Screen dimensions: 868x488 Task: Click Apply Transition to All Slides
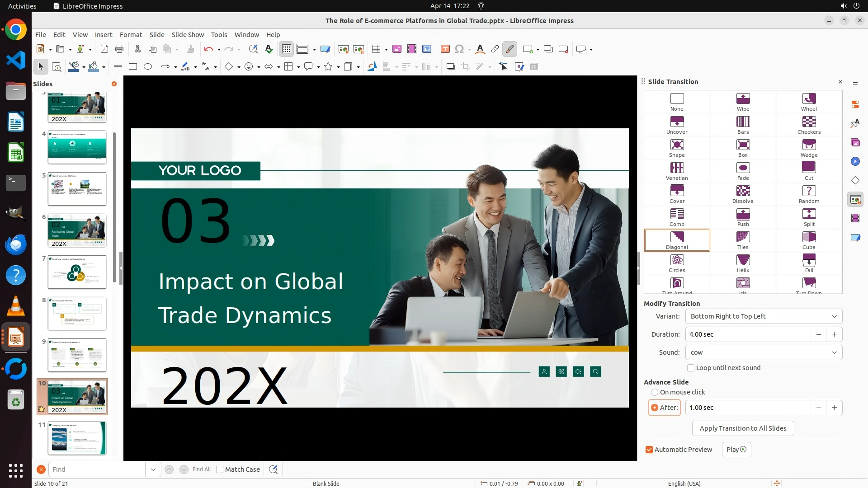pos(743,428)
